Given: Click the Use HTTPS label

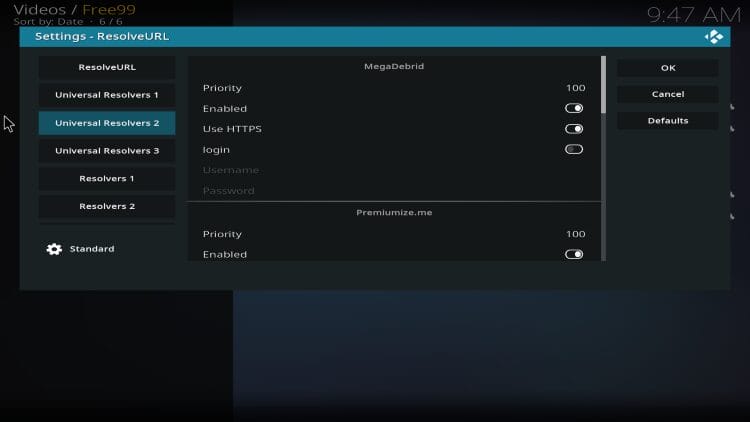Looking at the screenshot, I should coord(232,129).
